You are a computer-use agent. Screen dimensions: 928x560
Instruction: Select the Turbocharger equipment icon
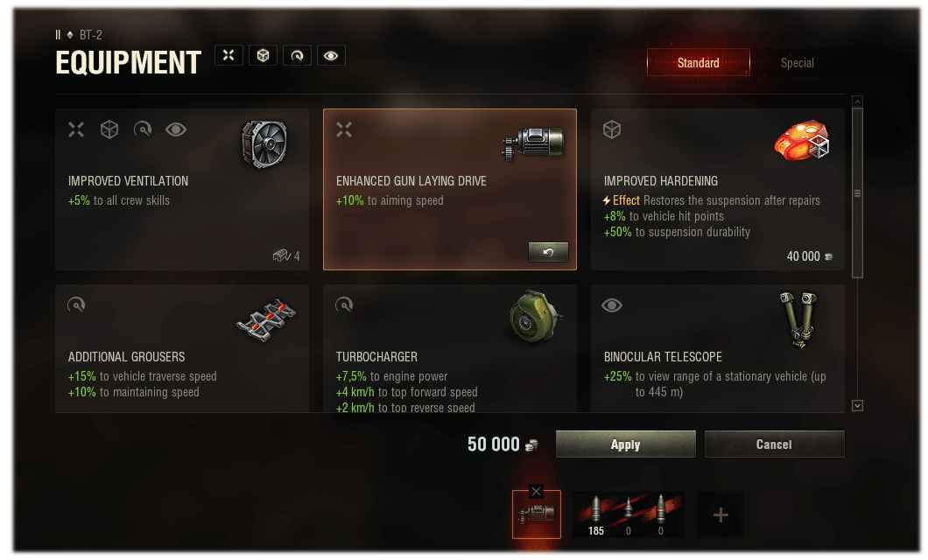point(534,317)
